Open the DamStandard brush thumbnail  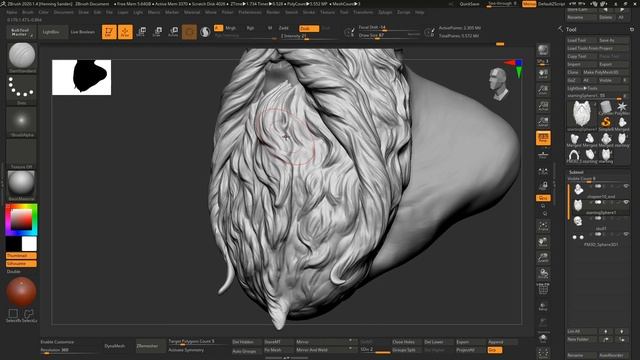pyautogui.click(x=22, y=57)
